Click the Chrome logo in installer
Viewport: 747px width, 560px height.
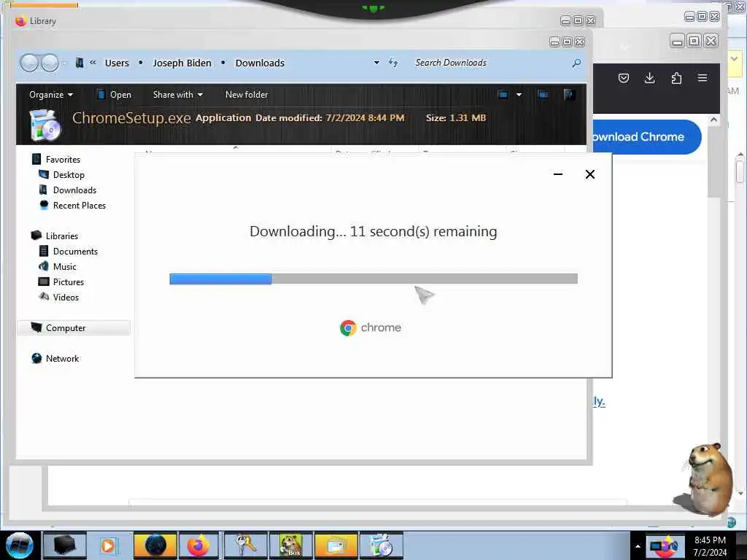tap(348, 327)
